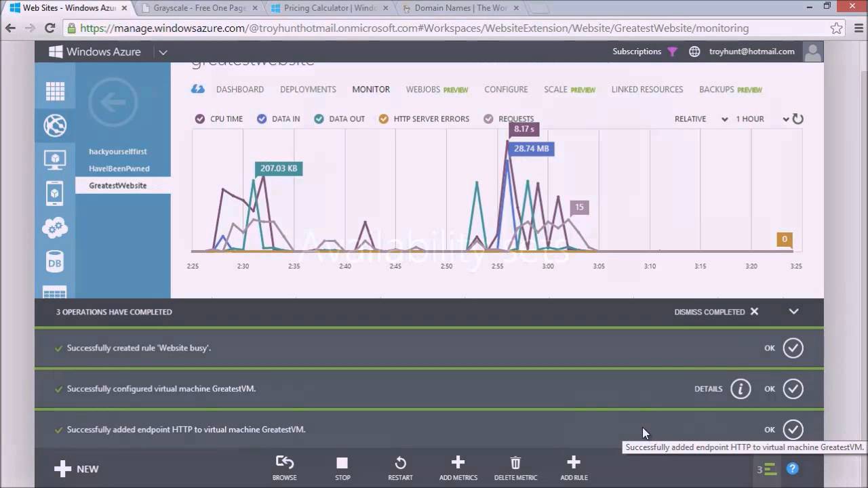The height and width of the screenshot is (488, 868).
Task: Switch to the DEPLOYMENTS tab
Action: [308, 89]
